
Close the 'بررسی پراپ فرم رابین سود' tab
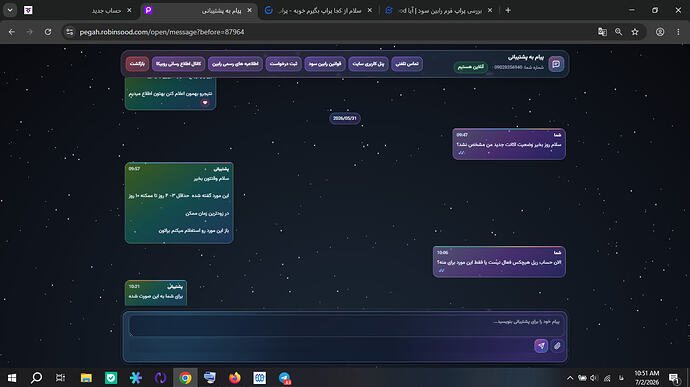tap(490, 10)
